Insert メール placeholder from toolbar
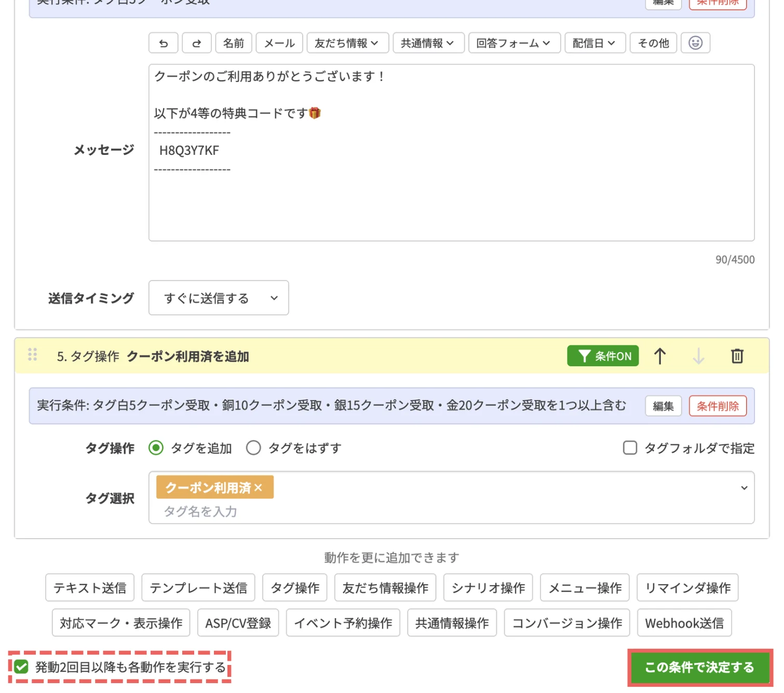Viewport: 784px width, 693px height. click(x=279, y=43)
